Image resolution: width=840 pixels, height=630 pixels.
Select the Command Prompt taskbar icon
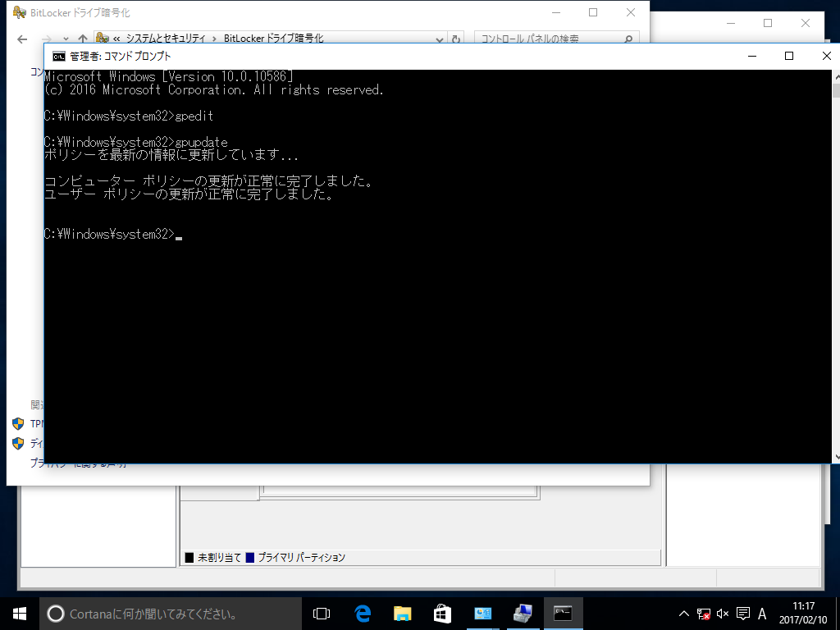(563, 614)
